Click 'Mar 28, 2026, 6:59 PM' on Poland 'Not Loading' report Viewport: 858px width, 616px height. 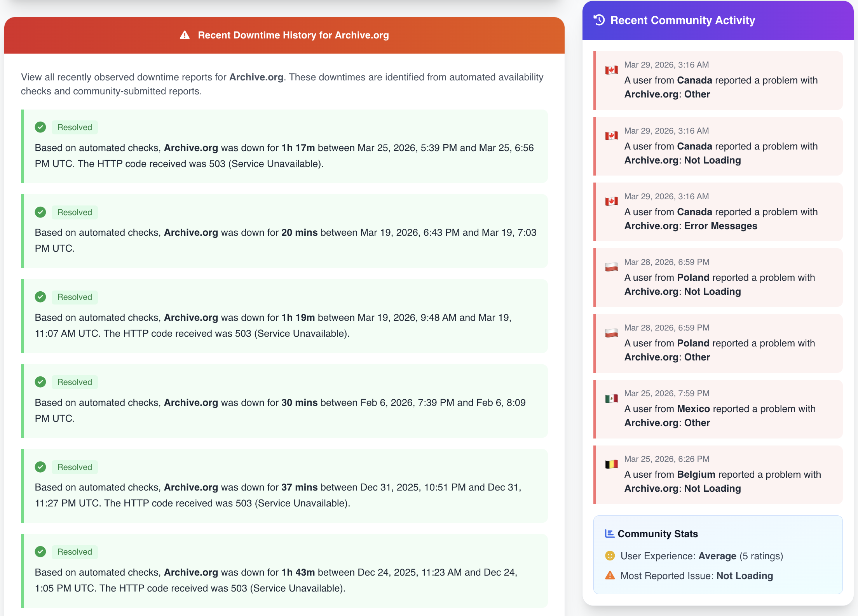pyautogui.click(x=667, y=262)
